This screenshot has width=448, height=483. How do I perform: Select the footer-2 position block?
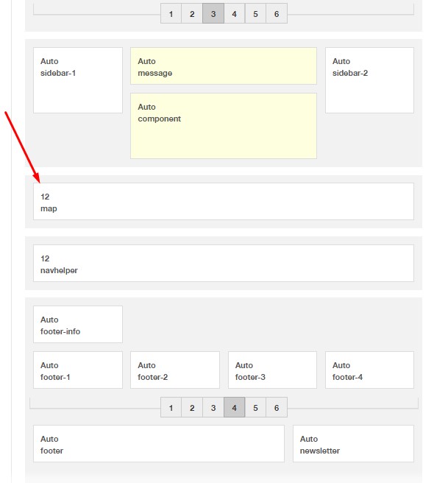click(x=175, y=370)
